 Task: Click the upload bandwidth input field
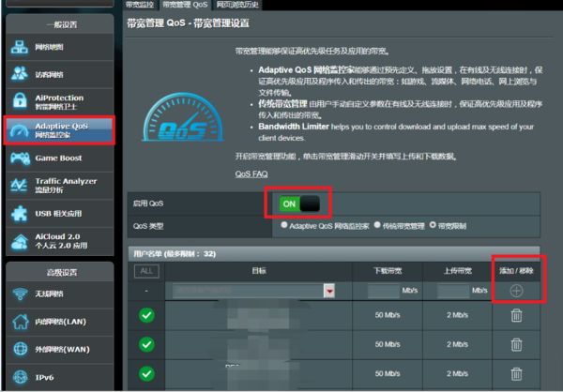click(453, 291)
